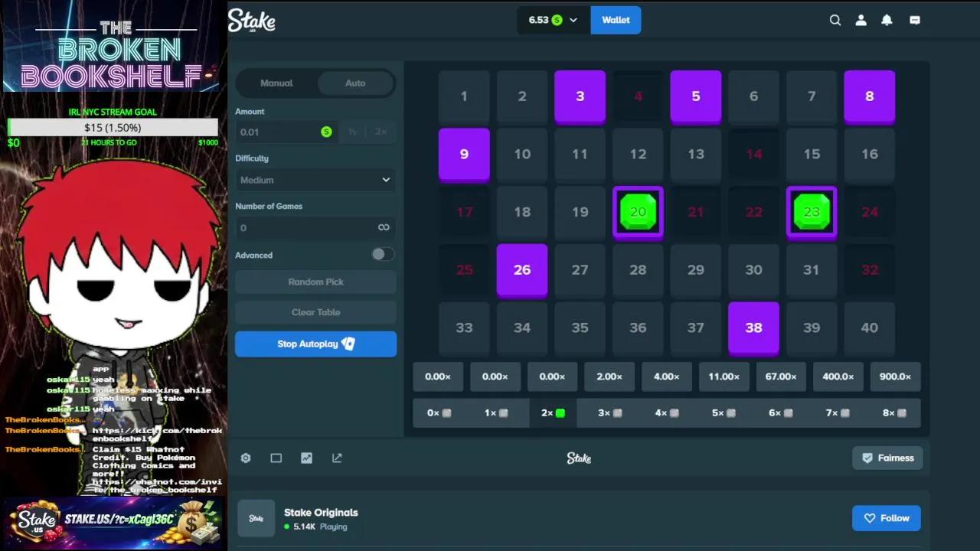
Task: Open the notifications bell icon
Action: [x=887, y=21]
